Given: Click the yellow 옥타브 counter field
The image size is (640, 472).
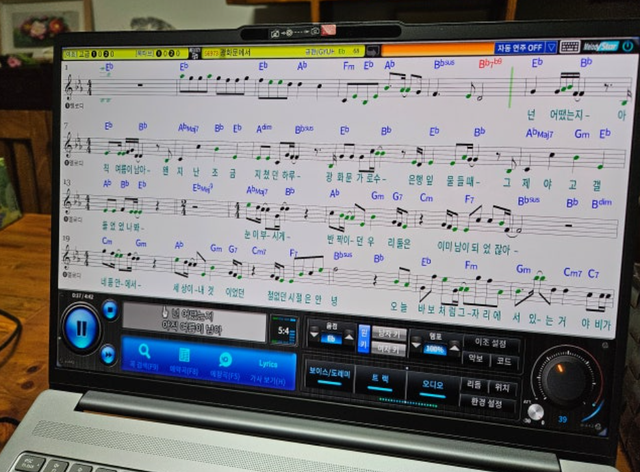Looking at the screenshot, I should tap(161, 53).
